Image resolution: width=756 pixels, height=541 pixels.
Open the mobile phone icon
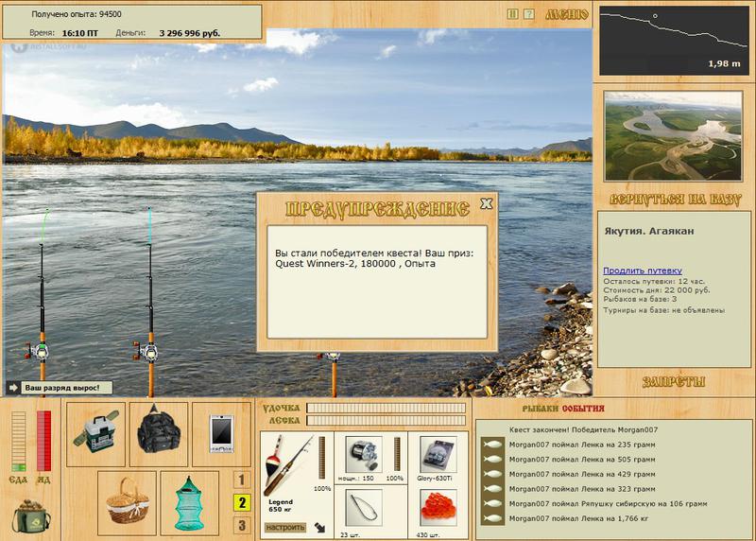point(222,433)
